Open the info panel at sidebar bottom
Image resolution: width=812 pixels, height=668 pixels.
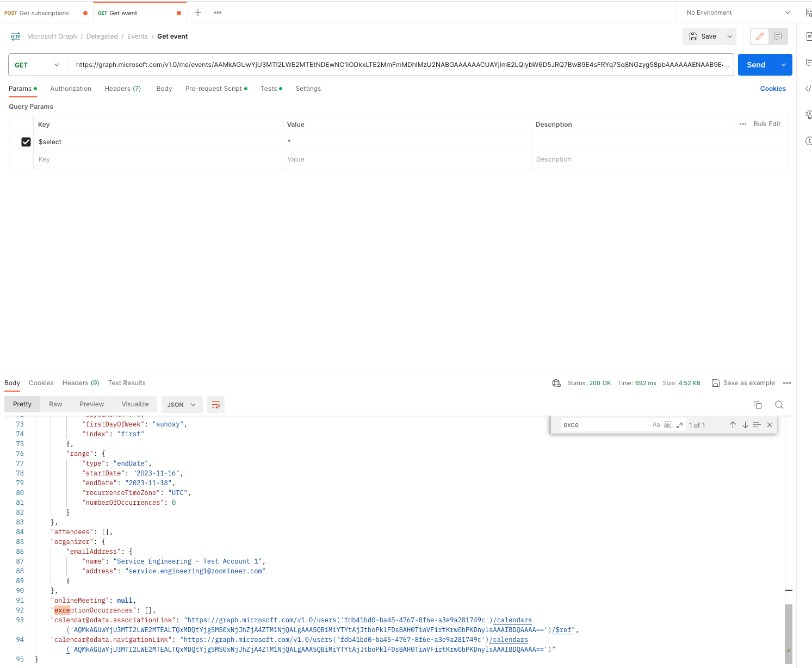click(x=809, y=141)
